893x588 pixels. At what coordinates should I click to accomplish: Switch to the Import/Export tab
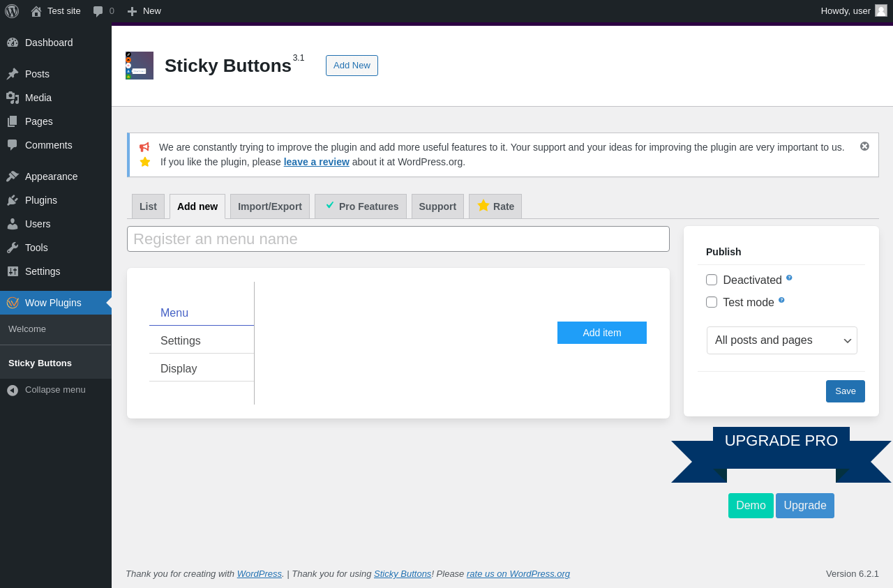[270, 206]
